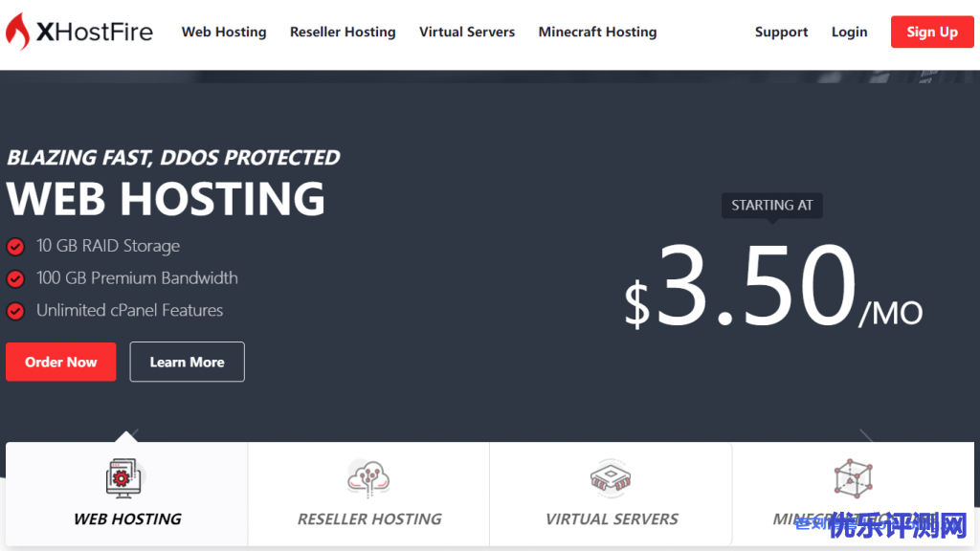Click checkmark beside 10 GB RAID Storage
Viewport: 980px width, 551px height.
(x=15, y=247)
